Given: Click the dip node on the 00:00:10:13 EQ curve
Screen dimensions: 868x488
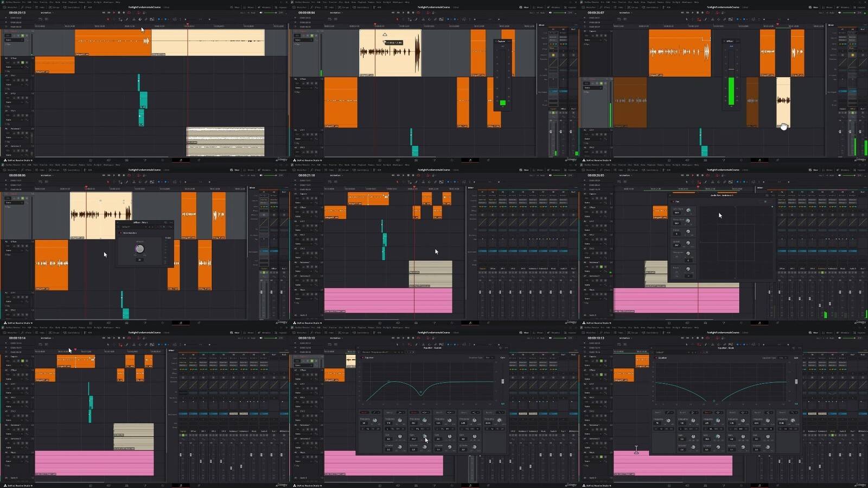Looking at the screenshot, I should tap(714, 401).
